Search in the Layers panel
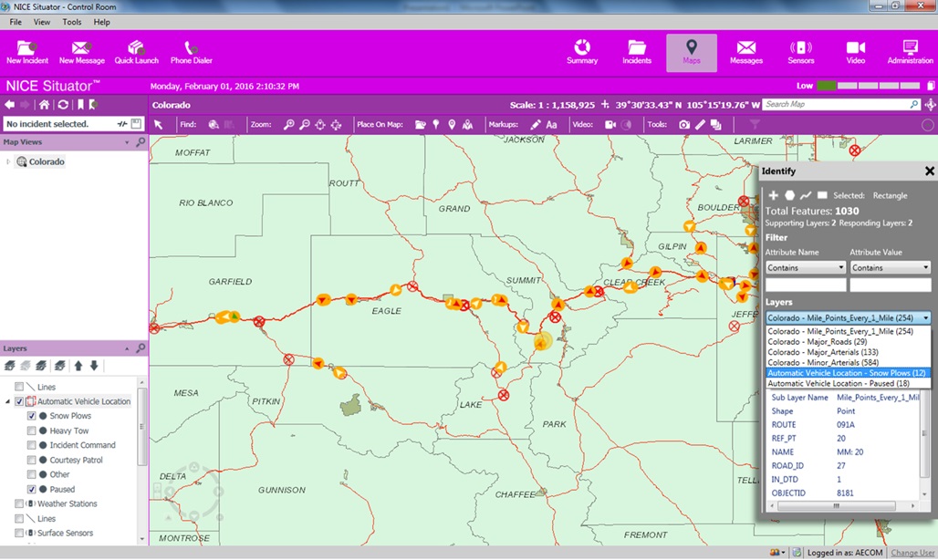This screenshot has width=938, height=560. pos(140,347)
